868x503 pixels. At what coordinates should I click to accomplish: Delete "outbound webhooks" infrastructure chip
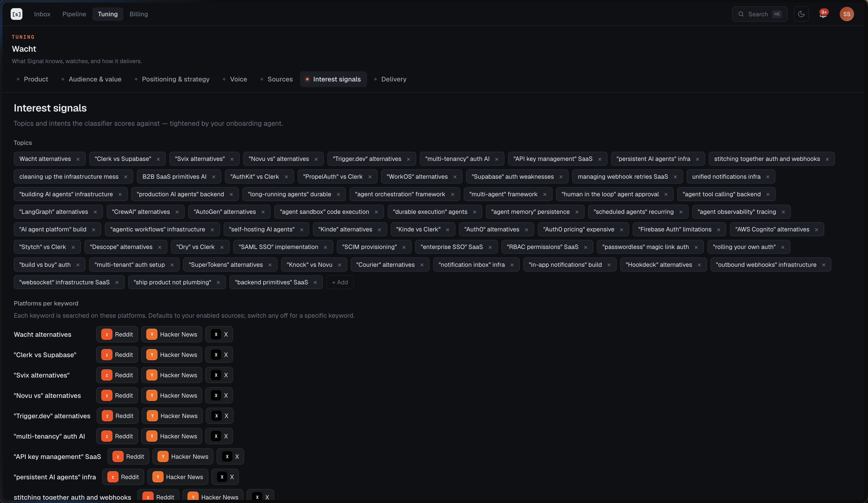[x=823, y=265]
